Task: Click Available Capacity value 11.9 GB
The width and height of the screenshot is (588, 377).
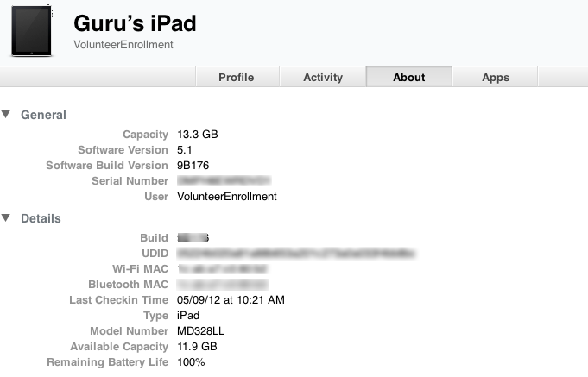Action: click(197, 346)
